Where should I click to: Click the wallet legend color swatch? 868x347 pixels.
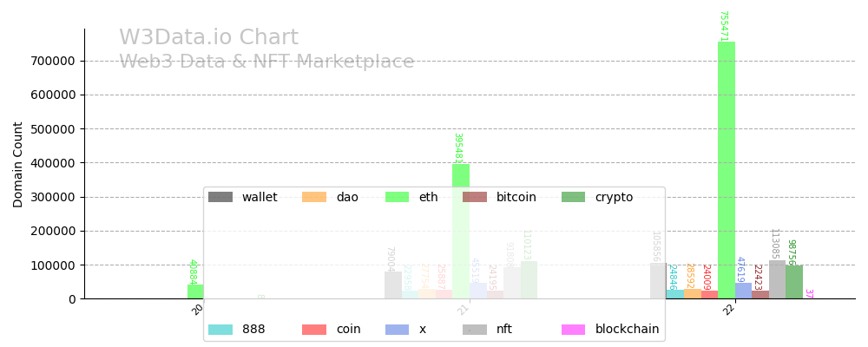tap(220, 197)
